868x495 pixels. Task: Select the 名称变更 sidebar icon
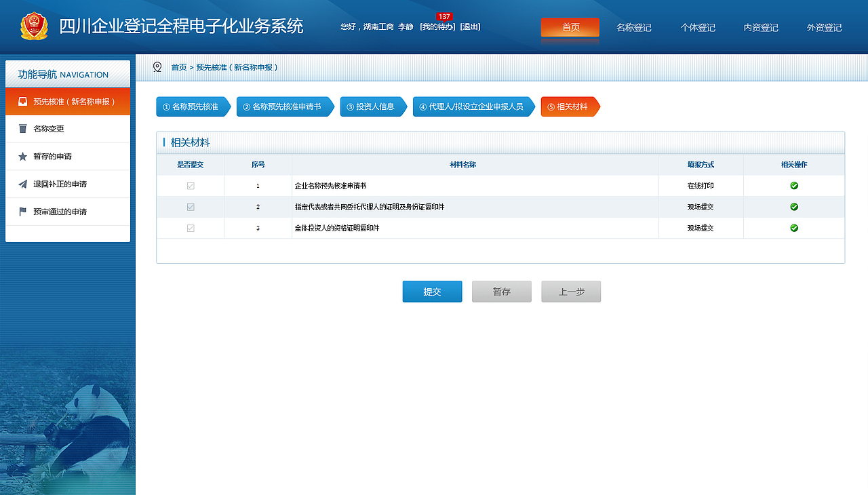click(x=22, y=129)
